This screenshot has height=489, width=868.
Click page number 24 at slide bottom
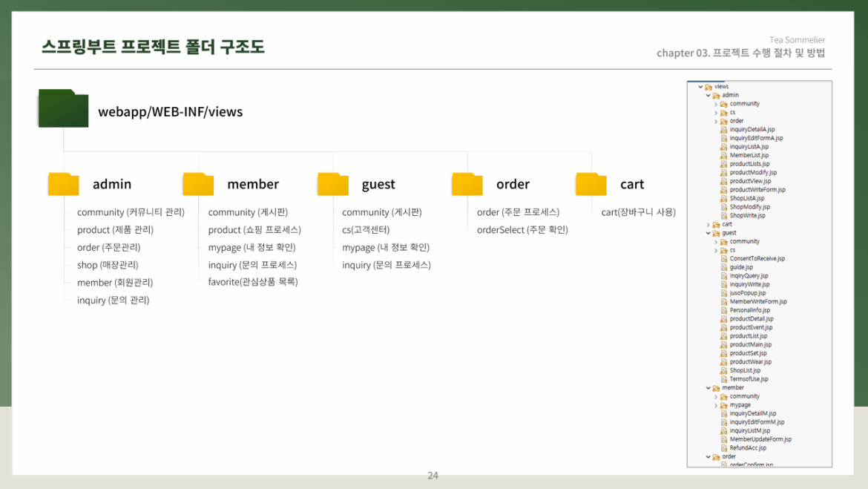point(433,475)
